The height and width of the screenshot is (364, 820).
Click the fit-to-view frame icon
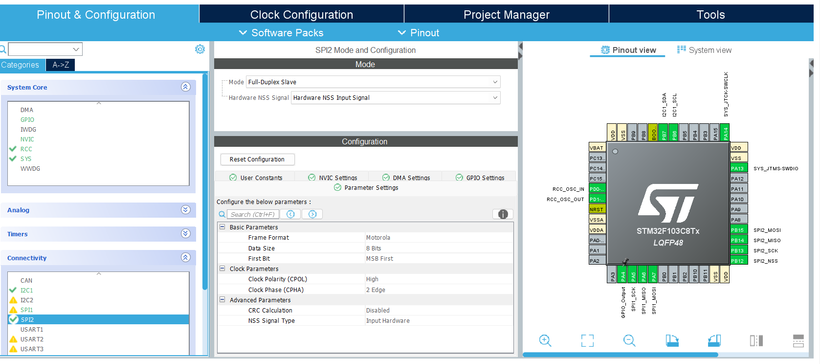pyautogui.click(x=587, y=341)
